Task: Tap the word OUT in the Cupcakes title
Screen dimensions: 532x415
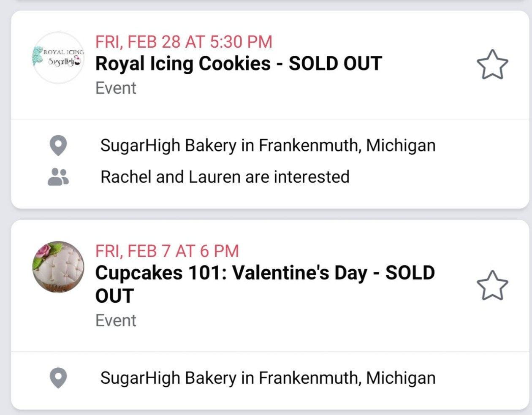Action: [114, 296]
